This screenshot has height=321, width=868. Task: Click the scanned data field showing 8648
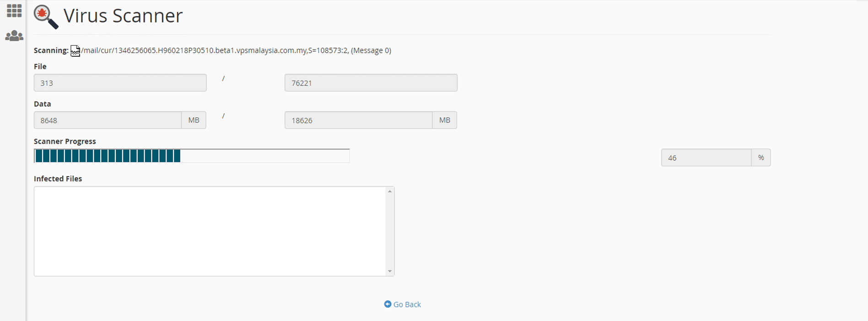coord(108,120)
